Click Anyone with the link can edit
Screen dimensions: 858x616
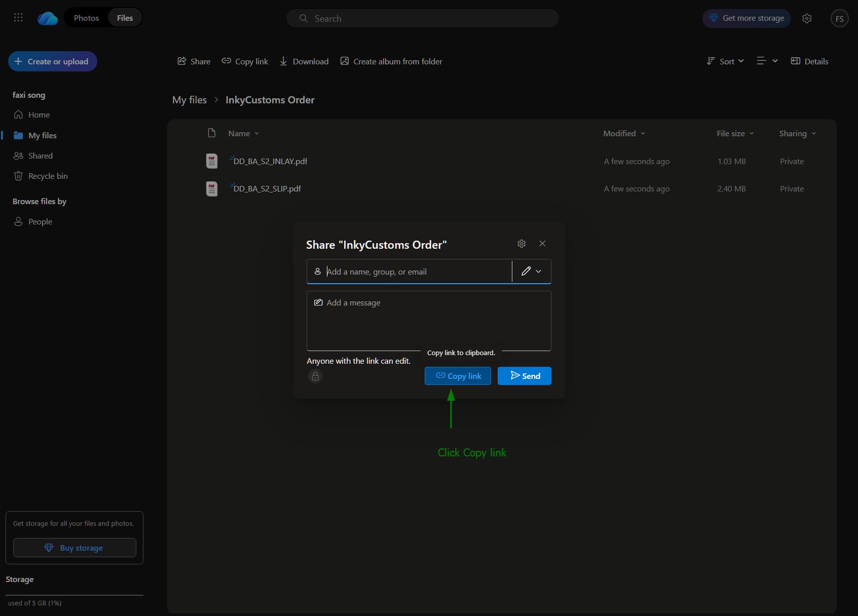click(x=359, y=361)
